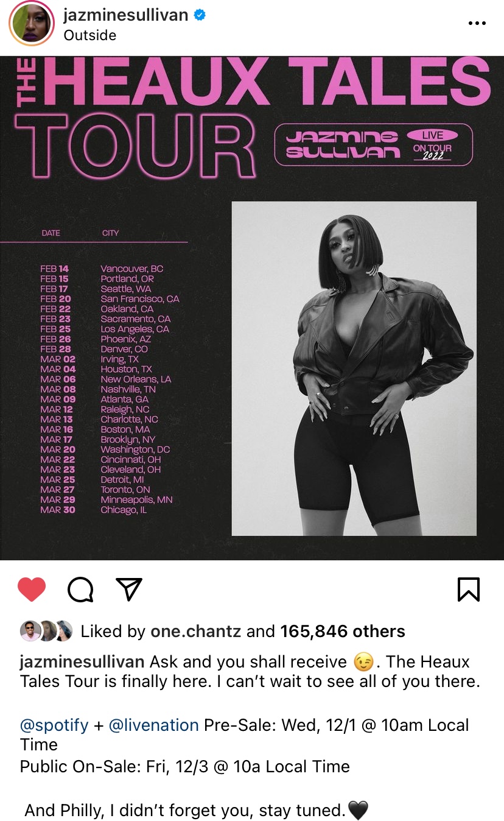The image size is (504, 821).
Task: Tap the Chicago, IL tour date row
Action: click(x=94, y=510)
